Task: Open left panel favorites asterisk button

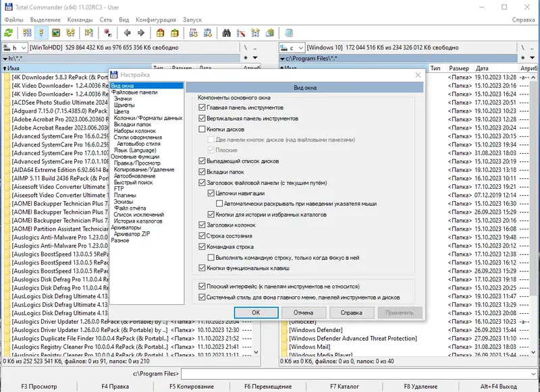Action: tap(246, 58)
